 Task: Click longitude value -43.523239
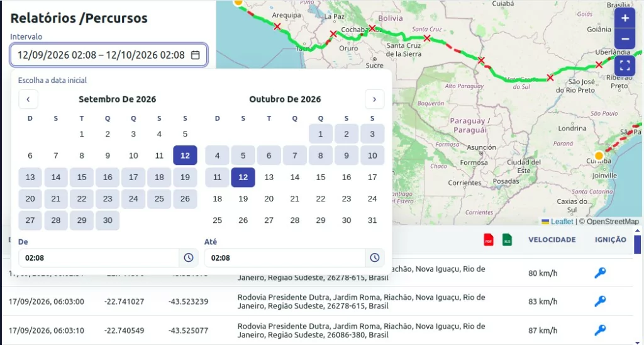pos(188,302)
